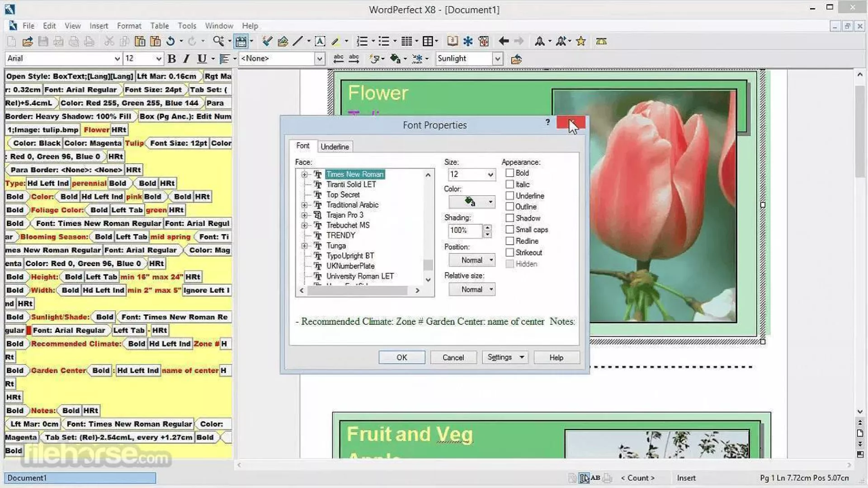Switch to the Underline tab
This screenshot has height=488, width=868.
point(335,147)
